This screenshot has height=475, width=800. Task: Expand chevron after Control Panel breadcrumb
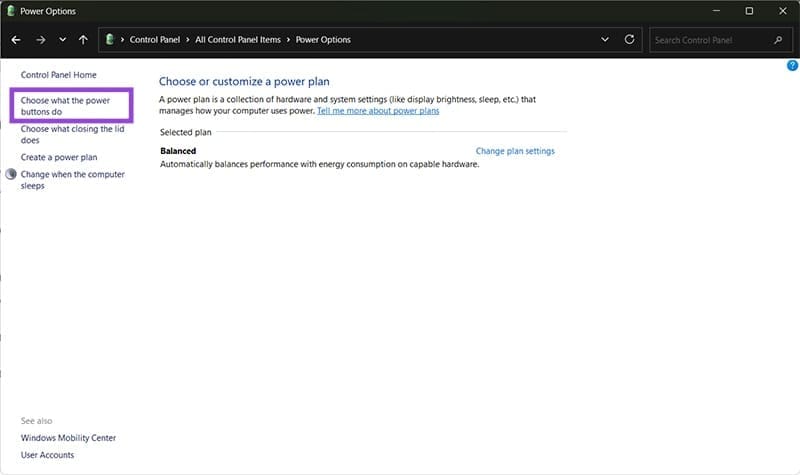pyautogui.click(x=188, y=40)
